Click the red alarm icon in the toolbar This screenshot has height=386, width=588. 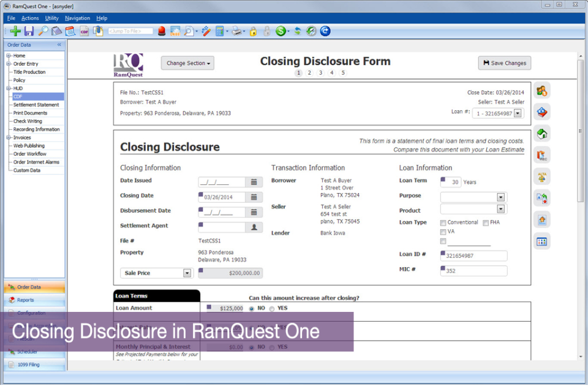(x=160, y=31)
